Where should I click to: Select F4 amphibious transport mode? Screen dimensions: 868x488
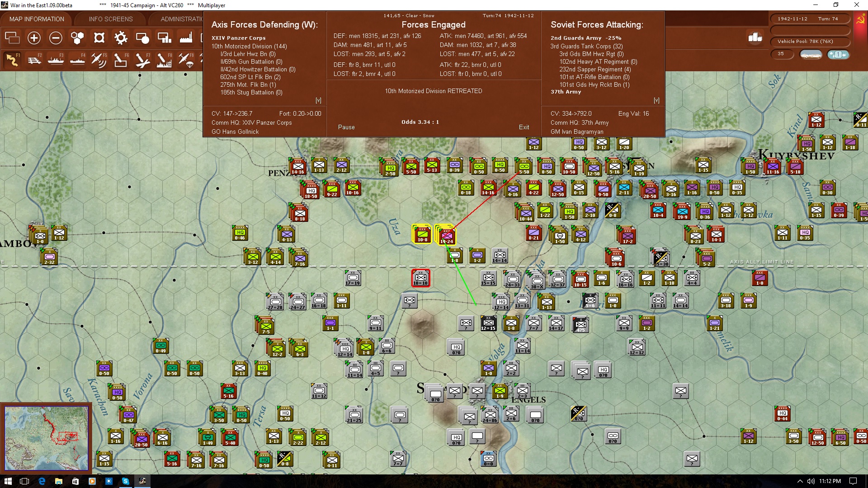point(77,60)
